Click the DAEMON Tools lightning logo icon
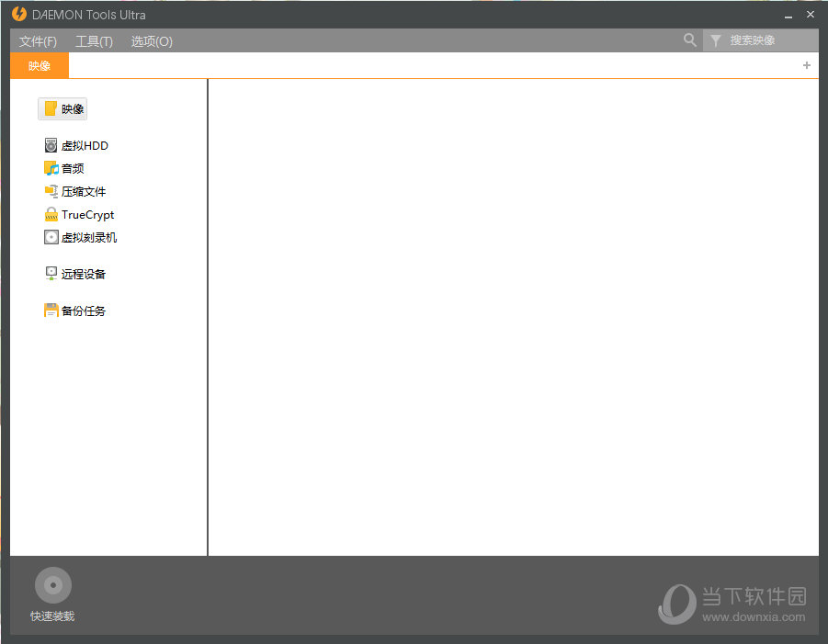The height and width of the screenshot is (644, 828). pyautogui.click(x=19, y=14)
